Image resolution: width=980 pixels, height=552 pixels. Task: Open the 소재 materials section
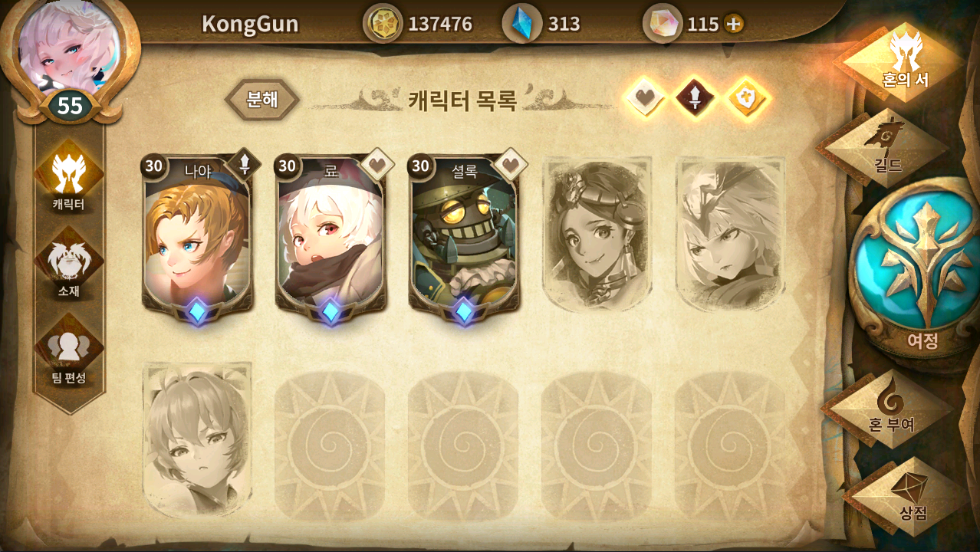click(69, 263)
